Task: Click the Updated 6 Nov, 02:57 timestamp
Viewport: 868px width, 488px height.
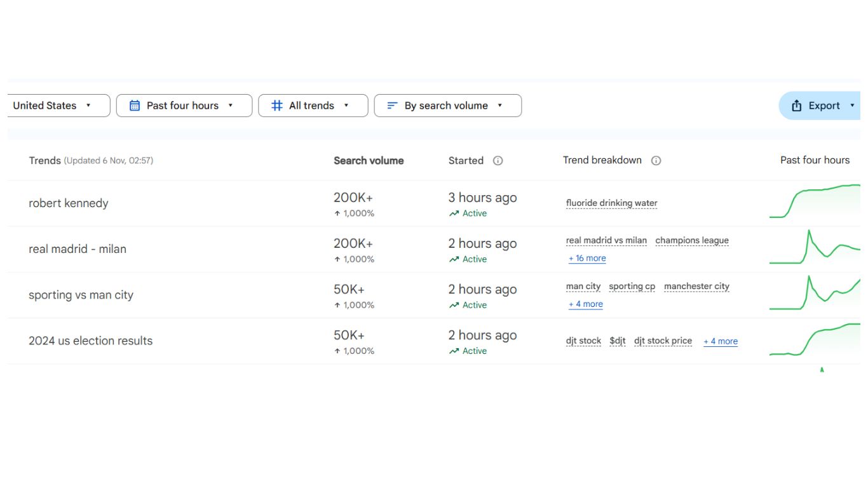Action: point(109,161)
